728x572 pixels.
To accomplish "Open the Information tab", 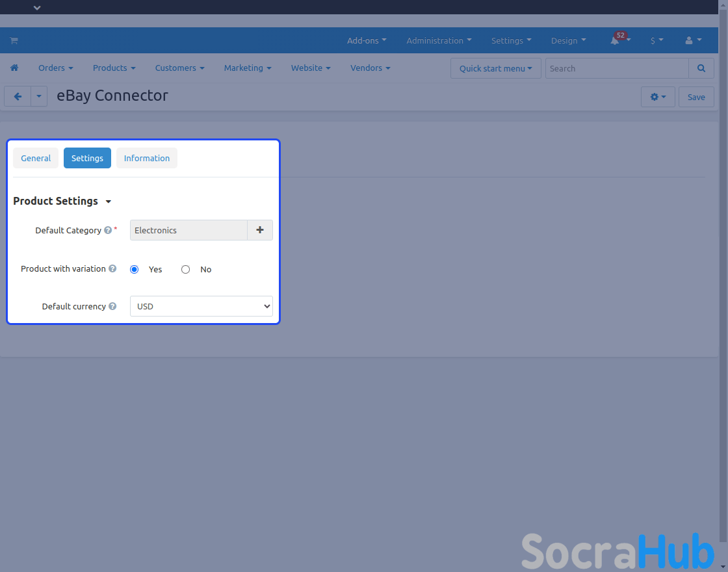I will (147, 158).
